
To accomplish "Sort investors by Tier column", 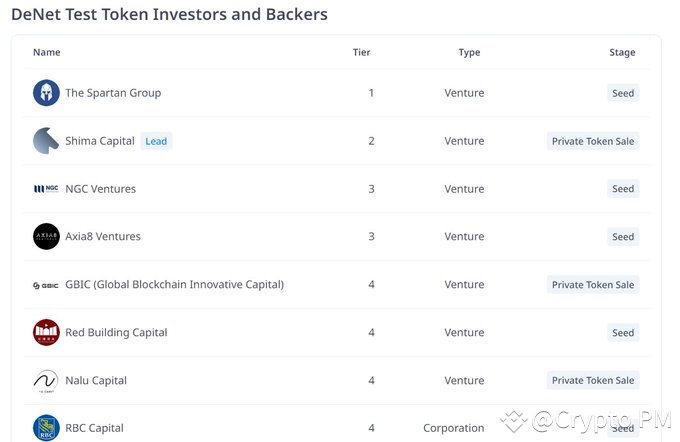I will [x=361, y=52].
